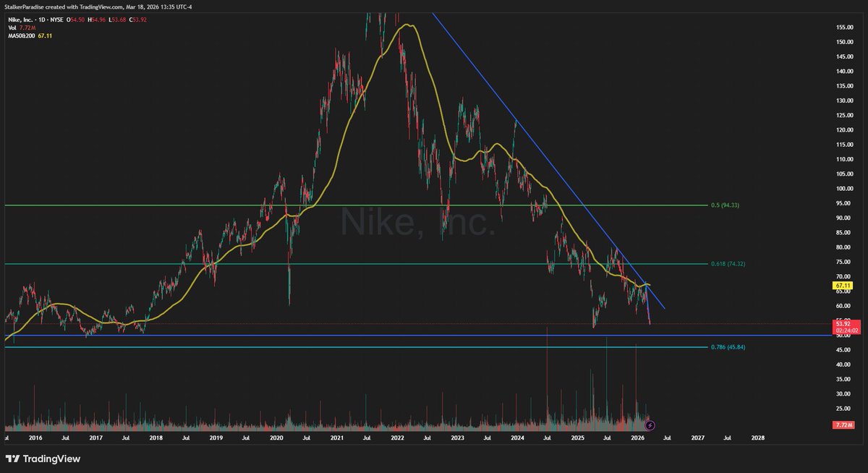Viewport: 868px width, 473px height.
Task: Click the 2019 label on the time axis
Action: 216,438
